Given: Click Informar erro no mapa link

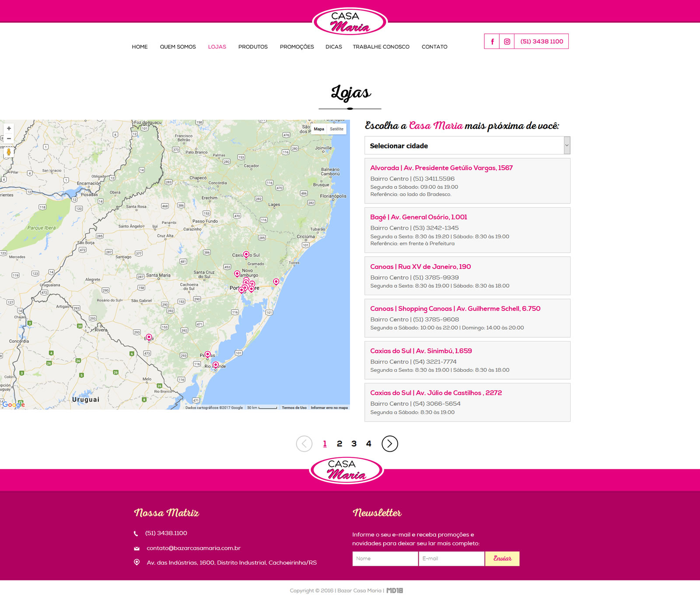Looking at the screenshot, I should pyautogui.click(x=329, y=408).
